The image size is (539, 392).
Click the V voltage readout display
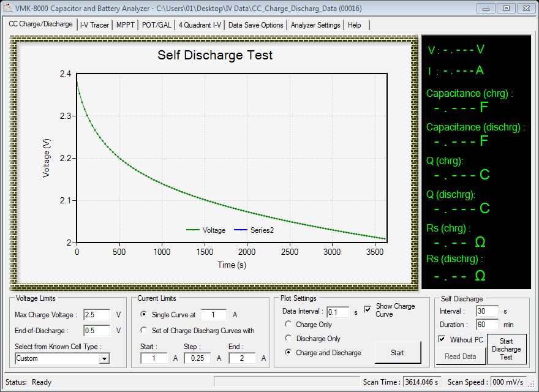click(456, 50)
